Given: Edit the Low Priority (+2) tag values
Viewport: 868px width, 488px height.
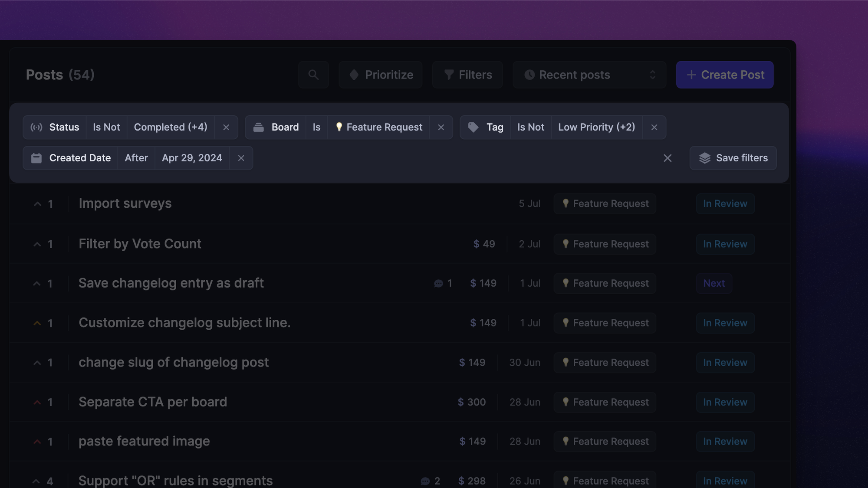Looking at the screenshot, I should (x=596, y=127).
